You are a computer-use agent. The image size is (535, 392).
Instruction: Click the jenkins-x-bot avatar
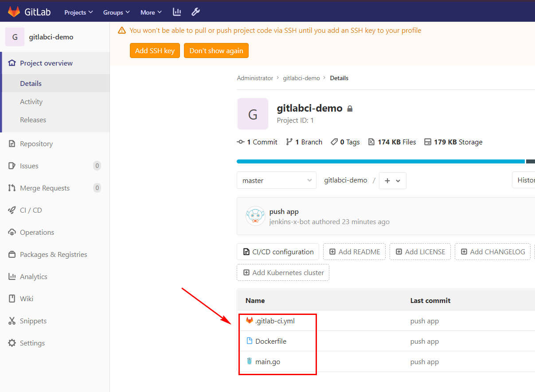tap(255, 216)
